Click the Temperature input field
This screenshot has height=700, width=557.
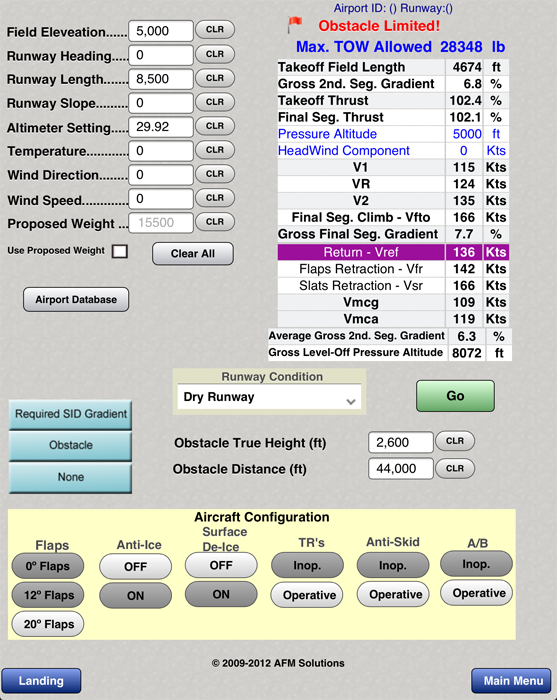(161, 151)
